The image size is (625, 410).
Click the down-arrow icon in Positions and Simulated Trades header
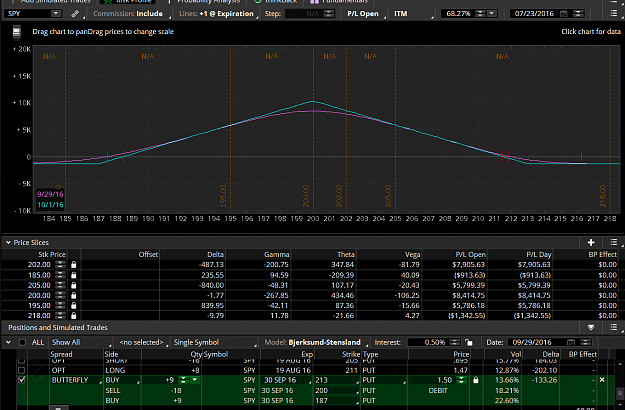tap(591, 328)
